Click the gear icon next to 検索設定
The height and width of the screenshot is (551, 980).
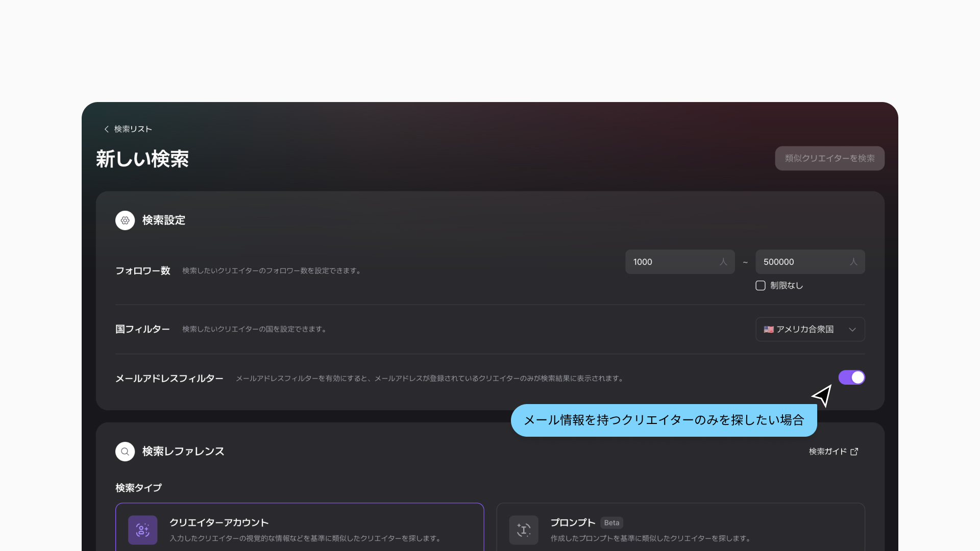tap(125, 220)
